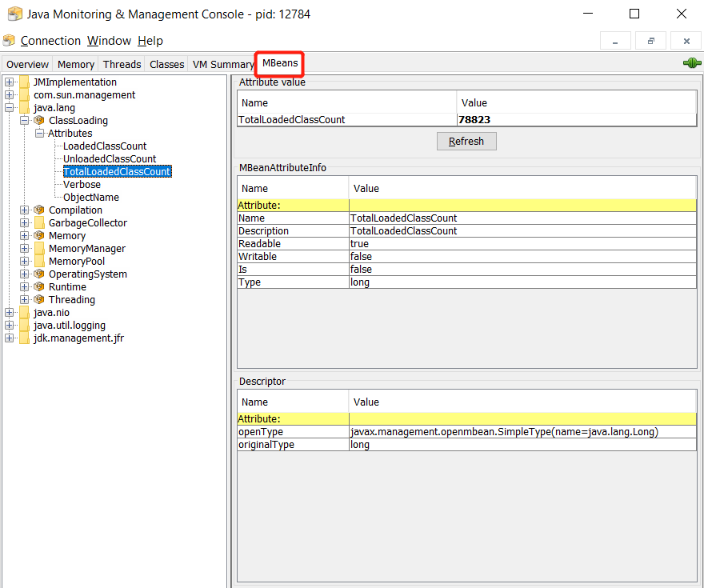Expand the Runtime node
Viewport: 704px width, 588px height.
point(25,287)
